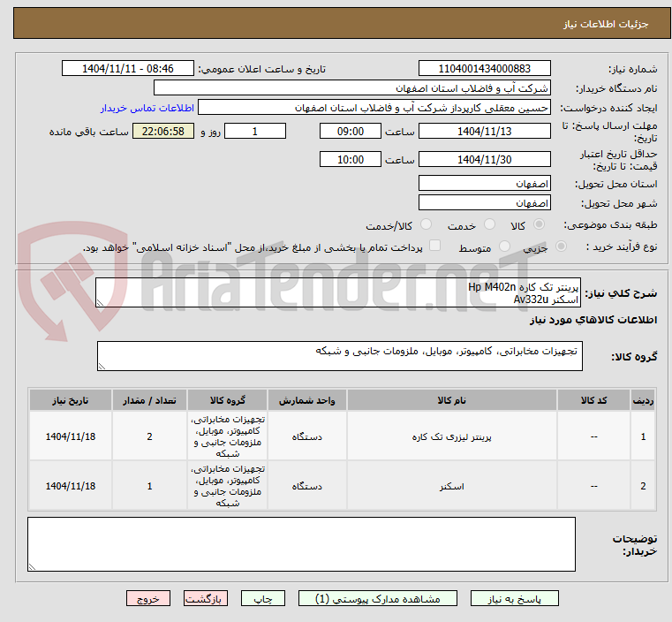Click the تاریخ نیاز column header

pyautogui.click(x=71, y=400)
